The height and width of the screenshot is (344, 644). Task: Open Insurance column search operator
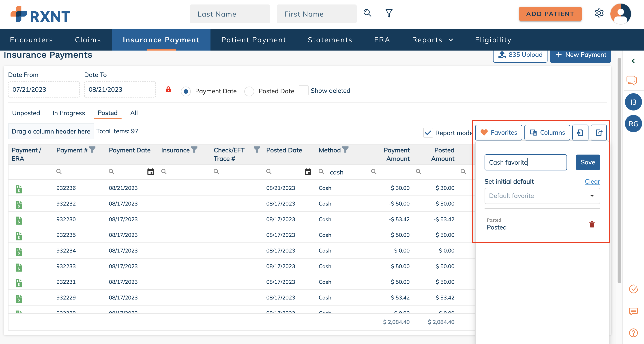[164, 172]
